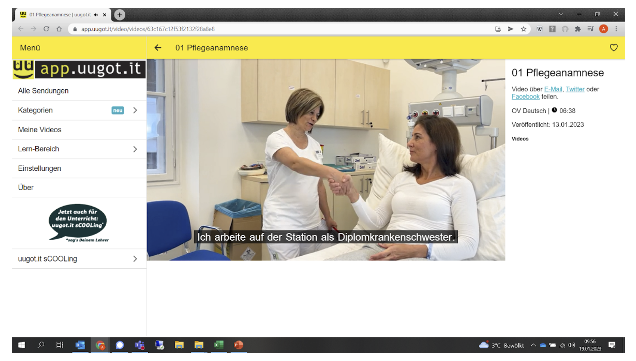Open Task View in taskbar

pos(60,345)
